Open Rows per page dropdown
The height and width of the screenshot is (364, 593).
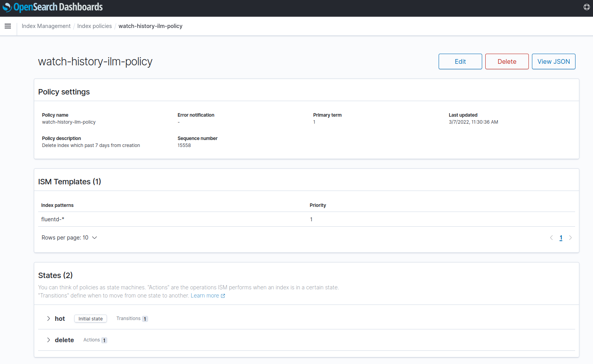pos(69,238)
